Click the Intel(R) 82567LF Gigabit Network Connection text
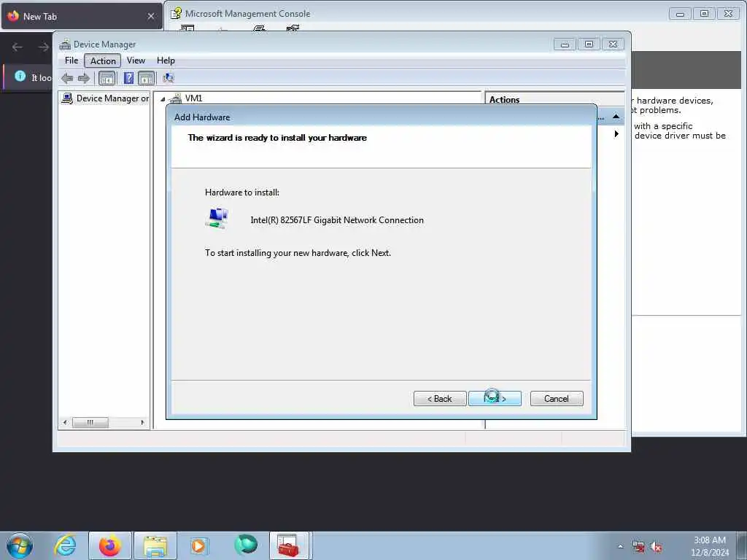747x560 pixels. coord(337,220)
